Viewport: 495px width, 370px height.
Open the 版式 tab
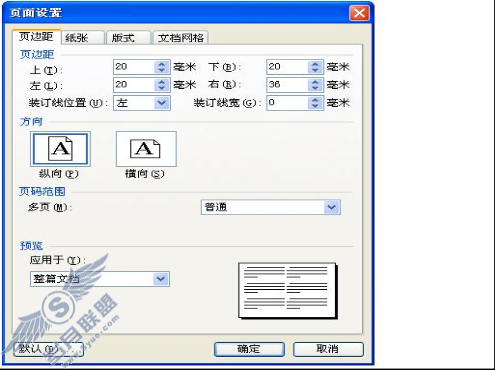tap(128, 38)
